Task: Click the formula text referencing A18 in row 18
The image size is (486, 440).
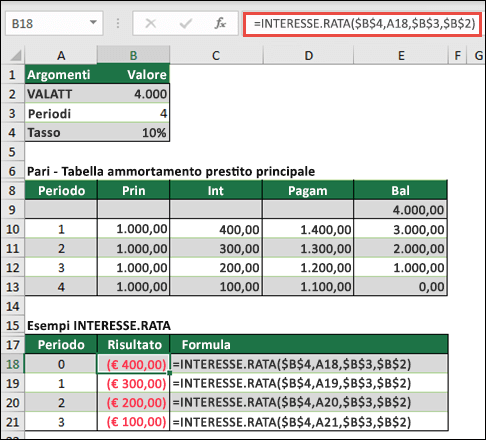Action: [x=292, y=364]
